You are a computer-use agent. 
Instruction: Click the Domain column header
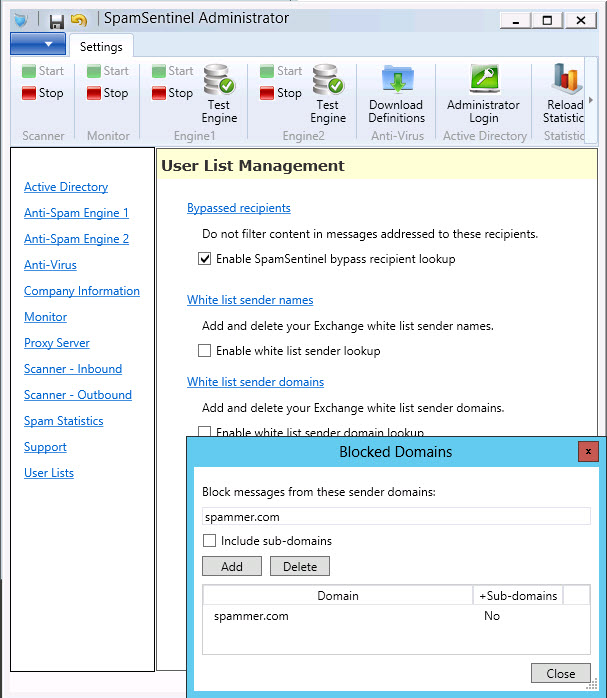(x=338, y=596)
